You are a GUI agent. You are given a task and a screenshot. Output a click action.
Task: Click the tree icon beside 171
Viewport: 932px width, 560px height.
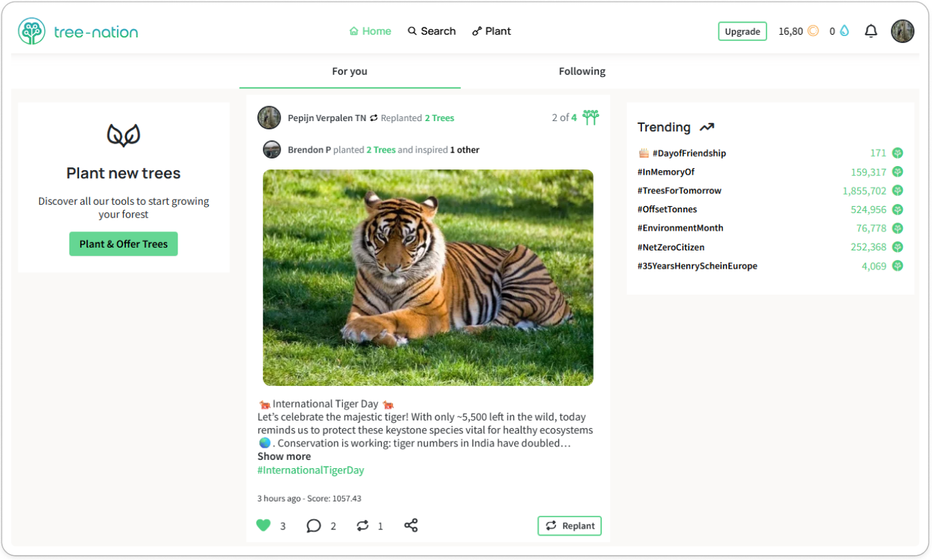point(897,153)
